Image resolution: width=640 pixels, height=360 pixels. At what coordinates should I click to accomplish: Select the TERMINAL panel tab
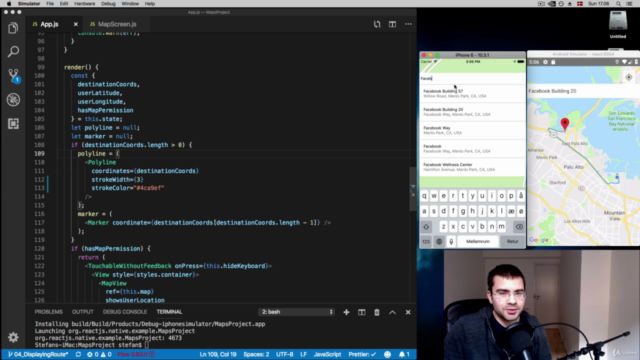point(169,312)
